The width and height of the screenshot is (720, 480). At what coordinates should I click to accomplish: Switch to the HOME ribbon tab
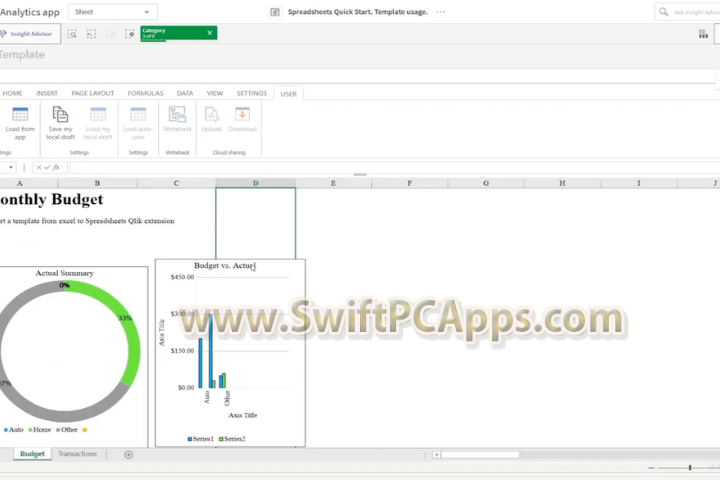pos(12,93)
